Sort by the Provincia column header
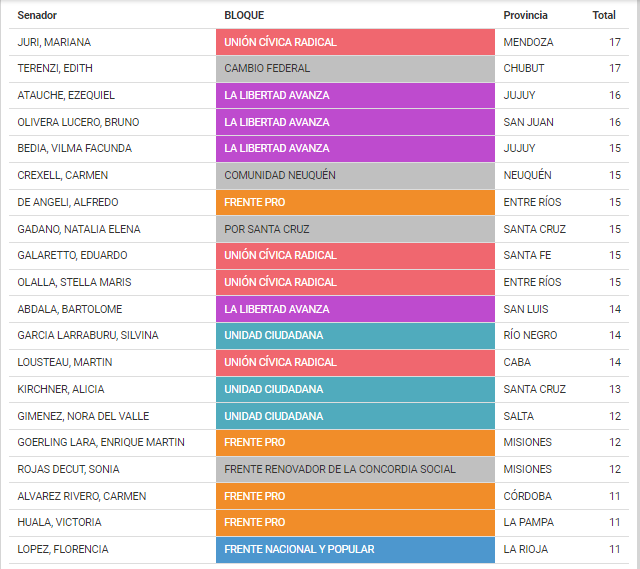Screen dimensions: 640x569 tap(525, 15)
